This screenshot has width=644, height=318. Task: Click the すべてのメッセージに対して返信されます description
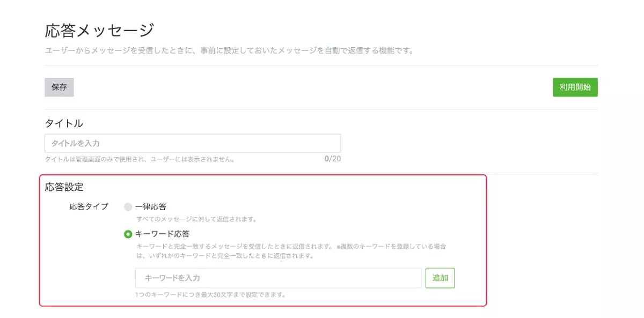(x=196, y=219)
